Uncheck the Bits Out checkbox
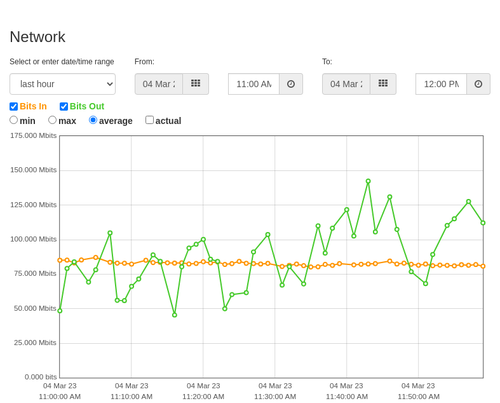Image resolution: width=500 pixels, height=403 pixels. (64, 106)
